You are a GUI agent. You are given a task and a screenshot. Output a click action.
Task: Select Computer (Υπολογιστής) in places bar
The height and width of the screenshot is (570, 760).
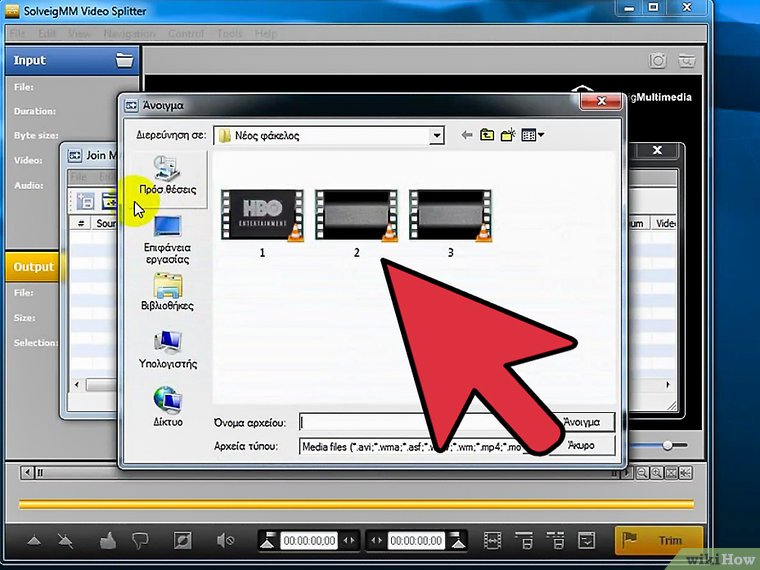[x=167, y=350]
